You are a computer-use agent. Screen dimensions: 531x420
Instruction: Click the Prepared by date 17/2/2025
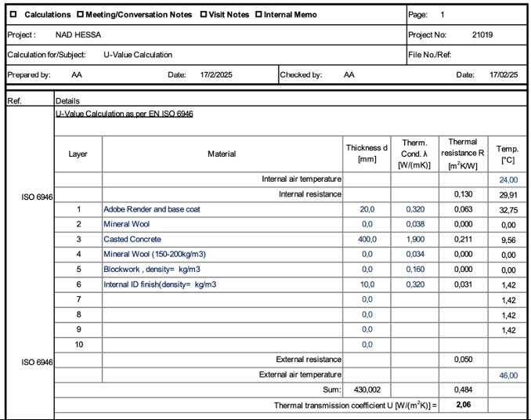coord(216,75)
